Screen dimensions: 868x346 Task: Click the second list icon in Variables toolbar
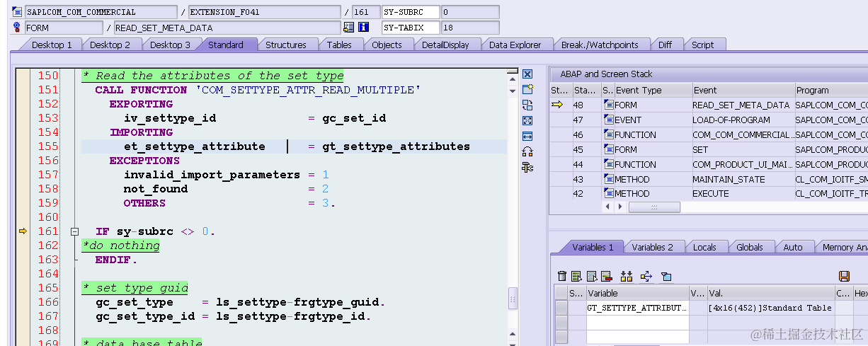click(x=591, y=276)
